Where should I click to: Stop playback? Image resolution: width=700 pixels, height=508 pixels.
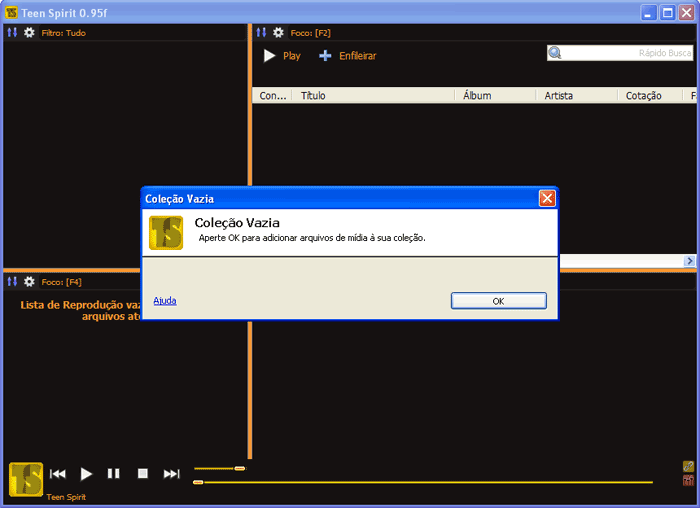(x=142, y=474)
